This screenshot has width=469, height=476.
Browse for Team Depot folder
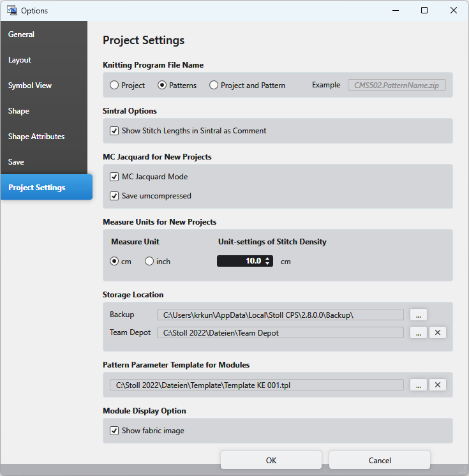tap(419, 332)
